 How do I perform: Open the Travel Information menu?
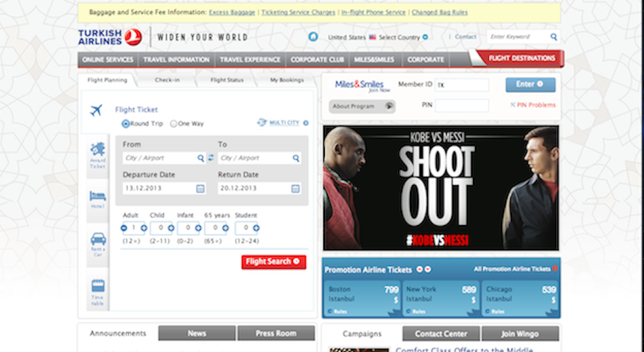(x=176, y=60)
